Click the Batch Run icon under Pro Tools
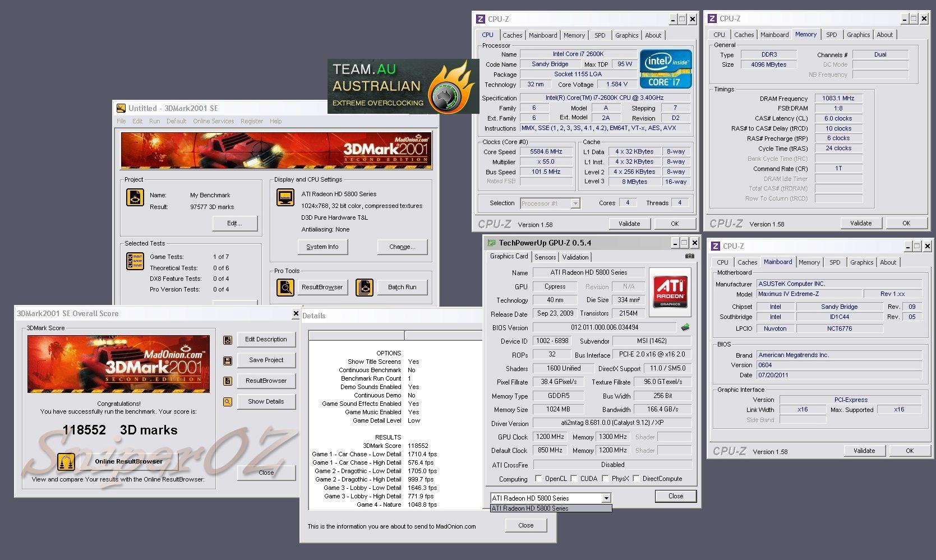 pyautogui.click(x=365, y=287)
